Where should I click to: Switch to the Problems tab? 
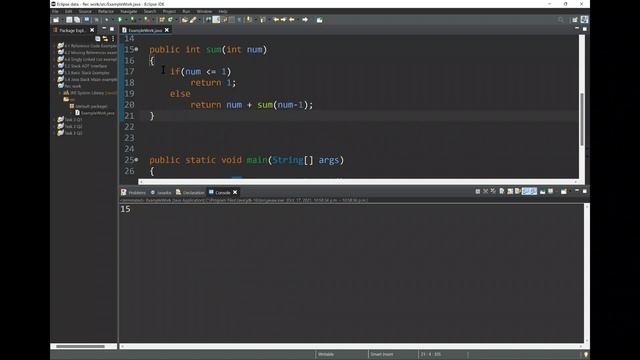pos(133,192)
